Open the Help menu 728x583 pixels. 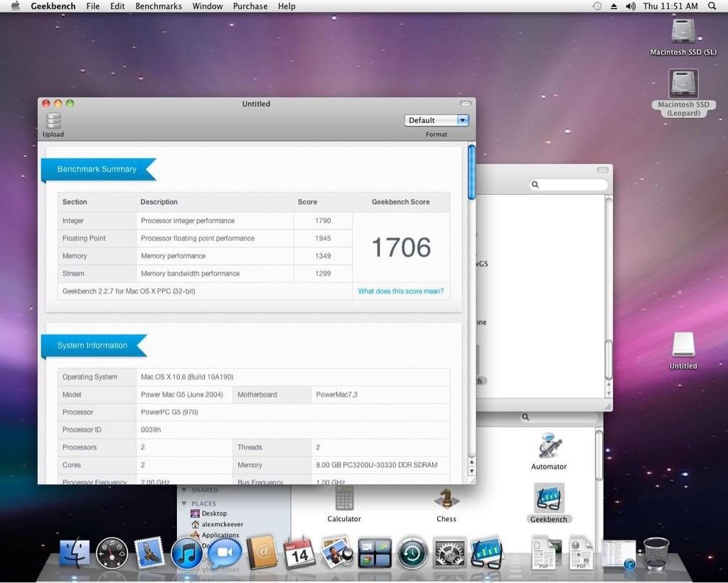287,6
